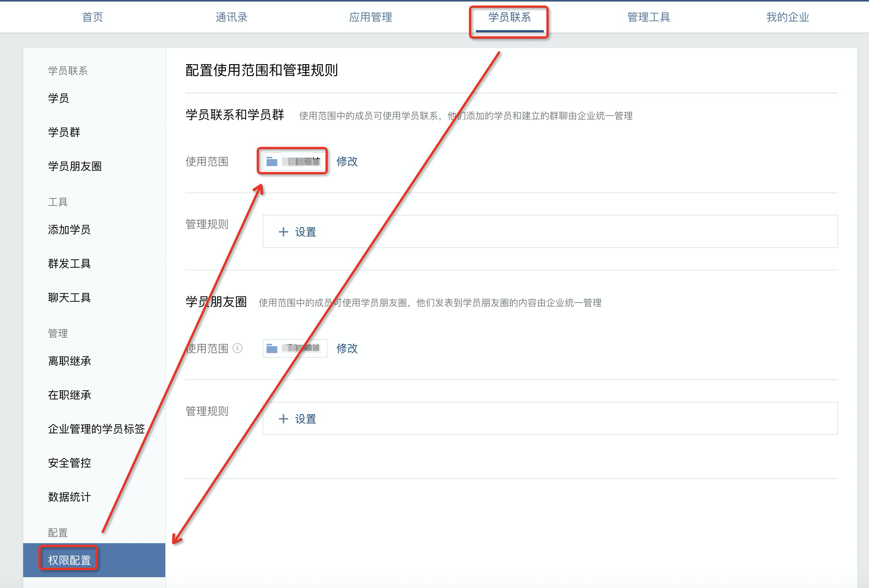Click 修改 for 学员联系和学员群 scope
Screen dimensions: 869x588
pos(347,161)
